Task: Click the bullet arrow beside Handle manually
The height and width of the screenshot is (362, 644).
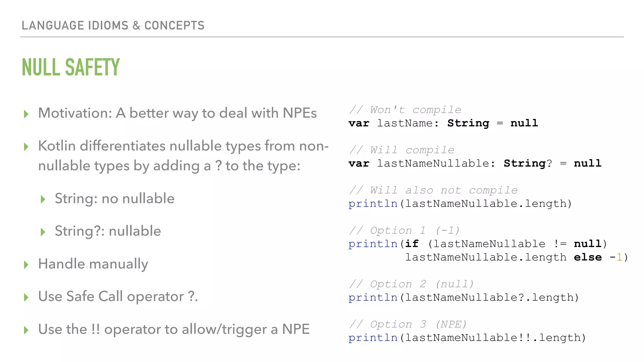Action: coord(26,265)
